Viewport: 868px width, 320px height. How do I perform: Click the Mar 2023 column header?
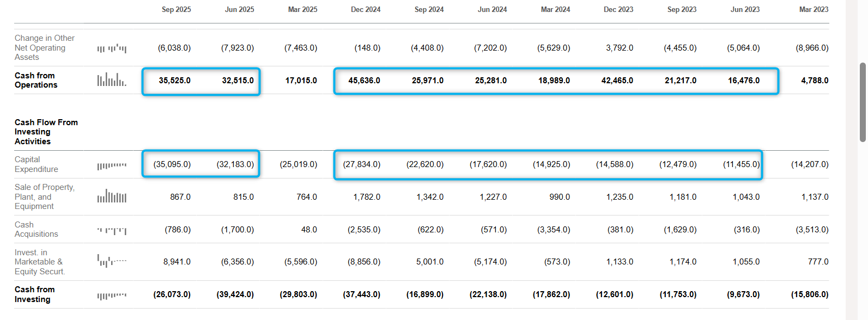pos(814,9)
